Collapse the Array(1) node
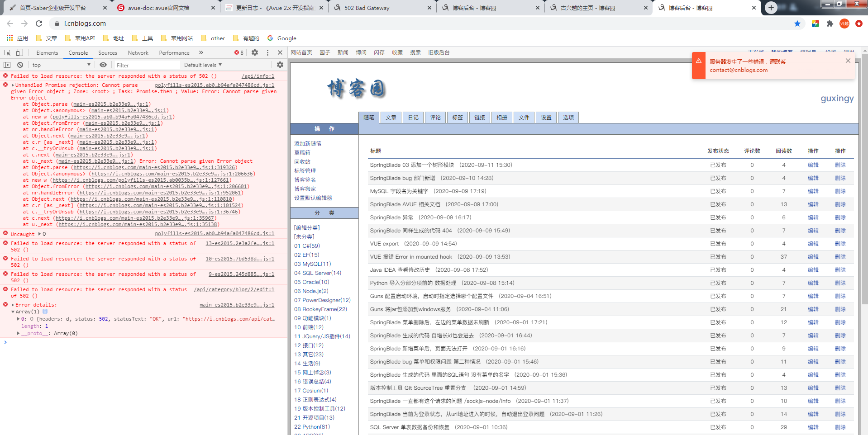 coord(13,312)
